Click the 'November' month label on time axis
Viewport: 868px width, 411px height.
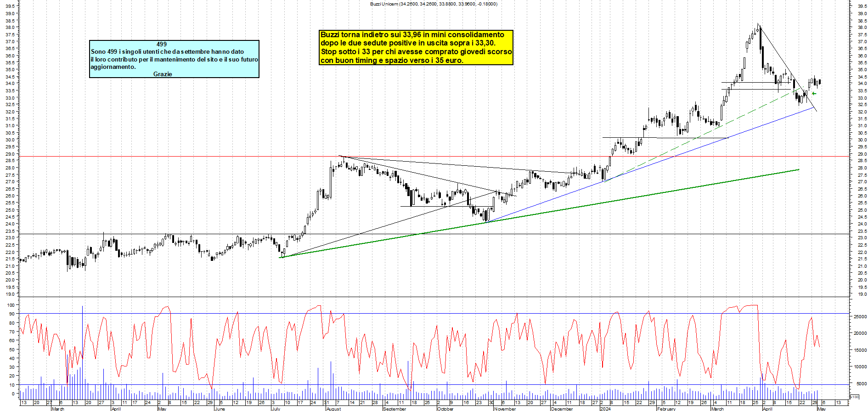(x=505, y=409)
